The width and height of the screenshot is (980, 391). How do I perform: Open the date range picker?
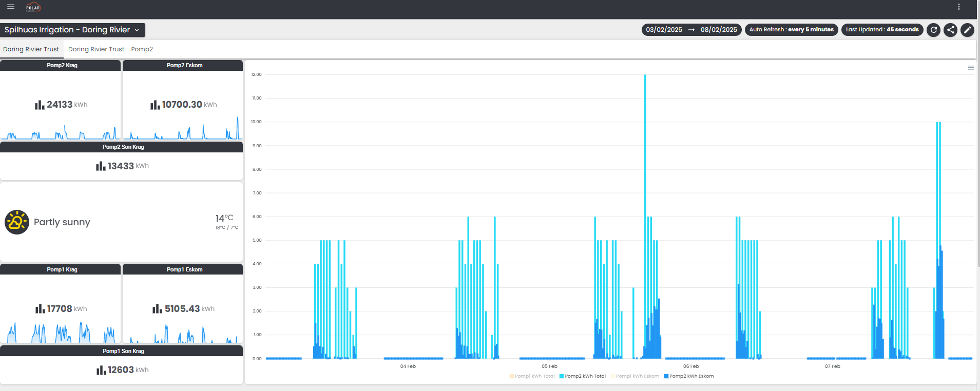click(691, 30)
